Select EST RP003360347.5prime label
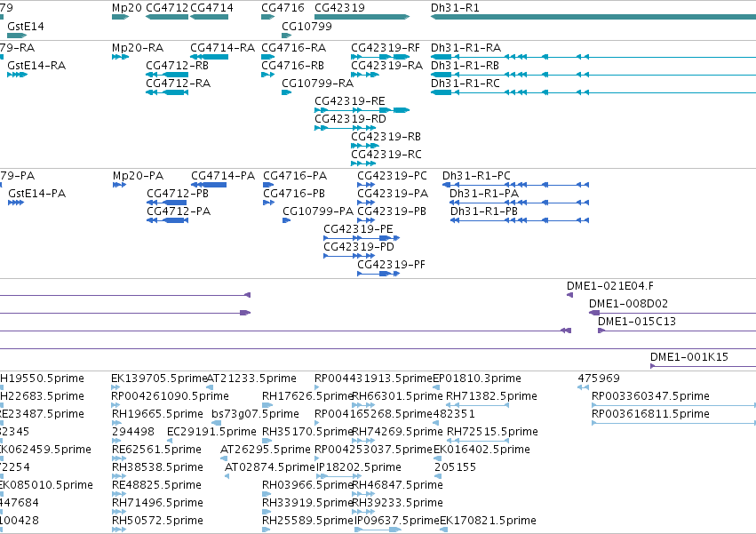 click(x=650, y=396)
